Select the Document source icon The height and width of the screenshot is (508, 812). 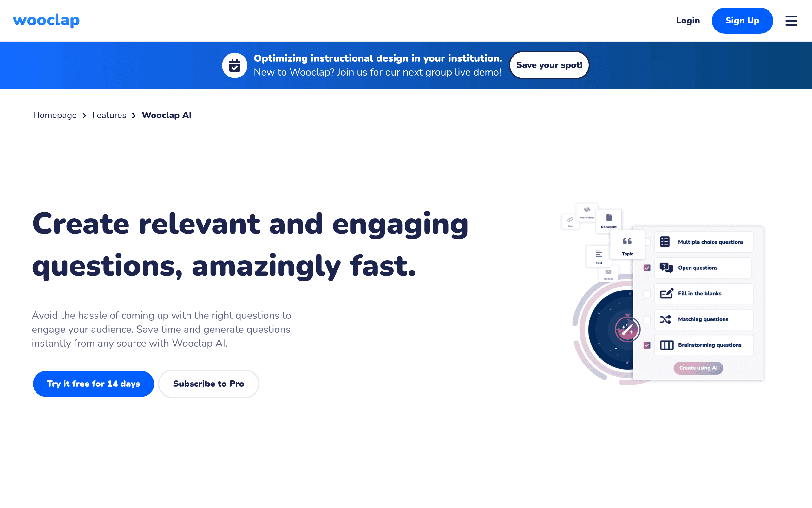609,217
